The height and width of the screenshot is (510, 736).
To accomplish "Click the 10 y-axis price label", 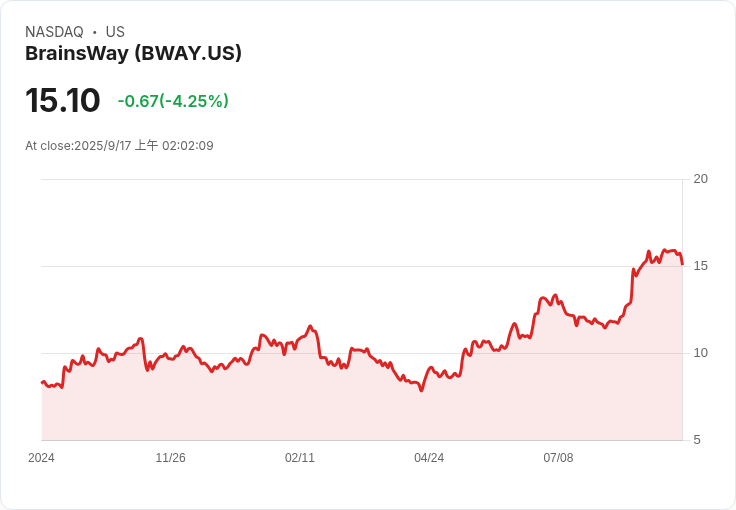I will click(700, 353).
